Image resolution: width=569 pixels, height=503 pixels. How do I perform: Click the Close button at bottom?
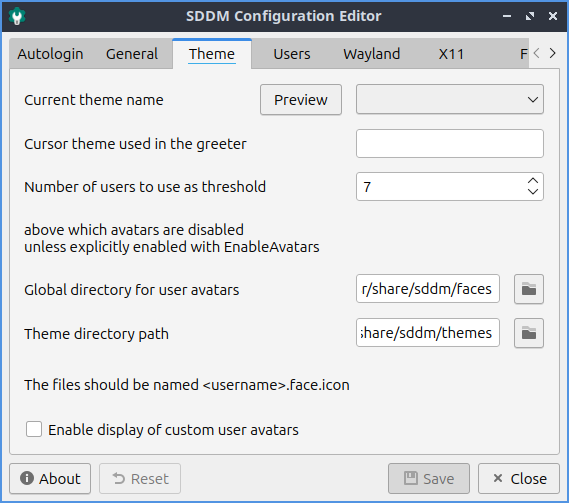519,479
